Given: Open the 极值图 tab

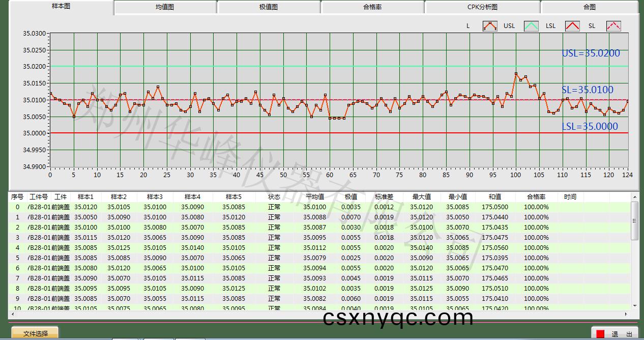Looking at the screenshot, I should pyautogui.click(x=269, y=7).
